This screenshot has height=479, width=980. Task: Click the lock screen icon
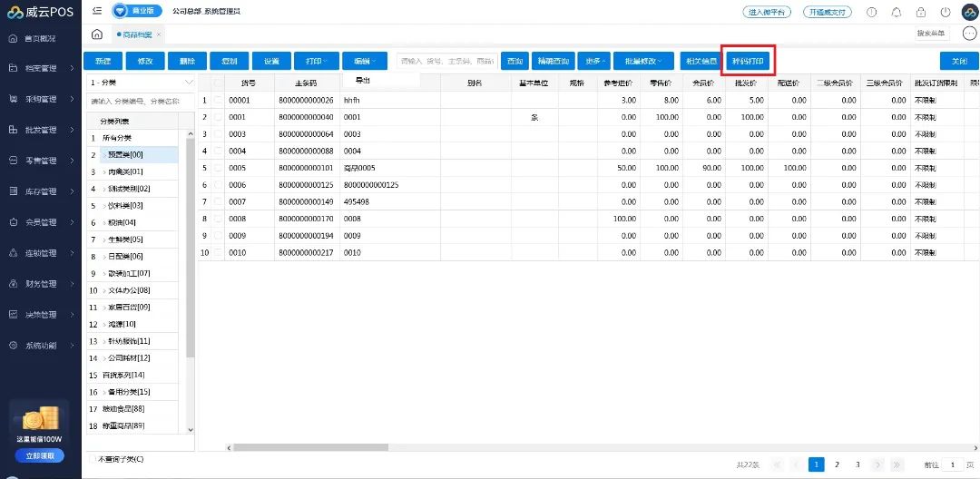(x=921, y=13)
